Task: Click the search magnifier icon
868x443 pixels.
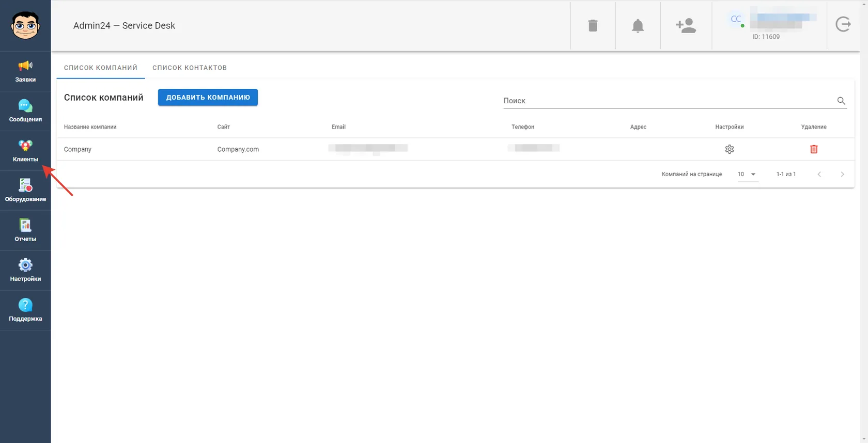Action: click(841, 101)
